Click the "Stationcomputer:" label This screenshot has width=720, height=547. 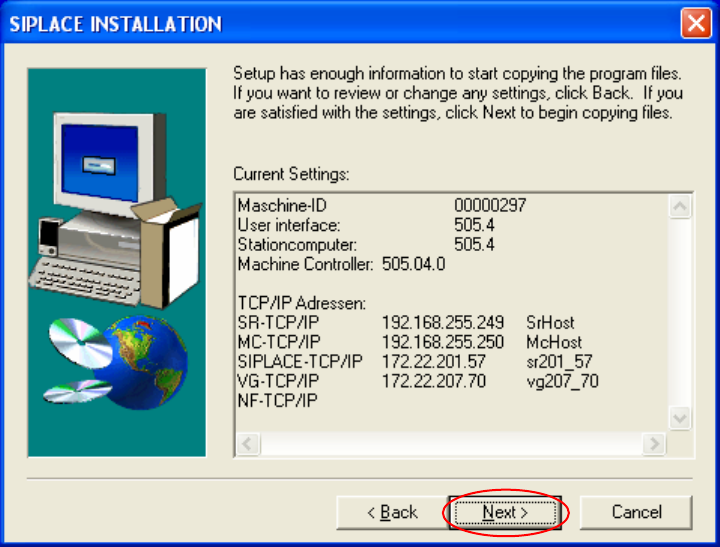[297, 244]
